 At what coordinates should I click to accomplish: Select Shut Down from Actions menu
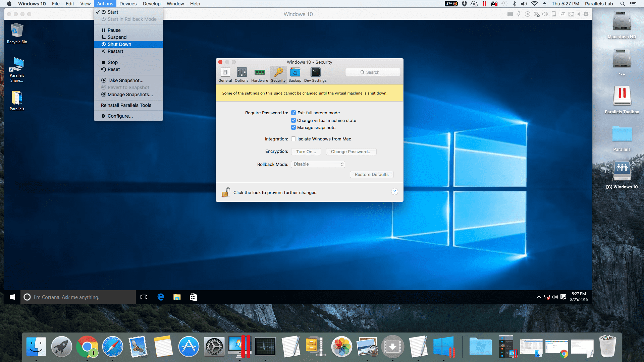120,44
